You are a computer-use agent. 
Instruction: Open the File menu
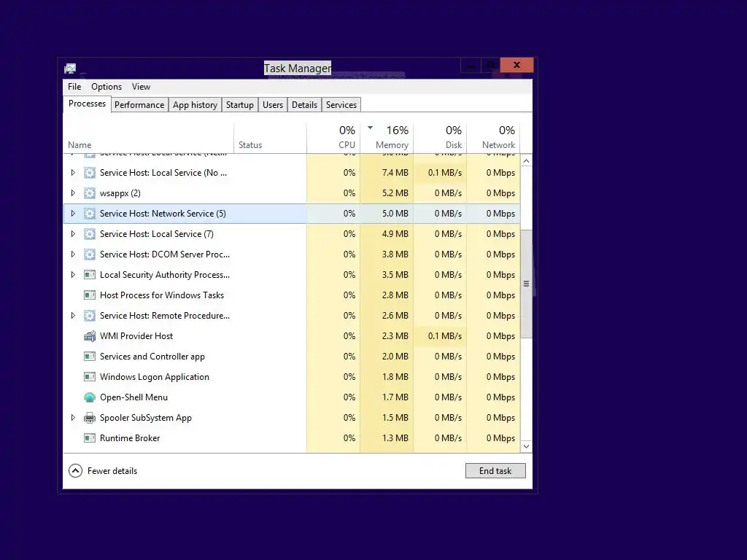[74, 87]
